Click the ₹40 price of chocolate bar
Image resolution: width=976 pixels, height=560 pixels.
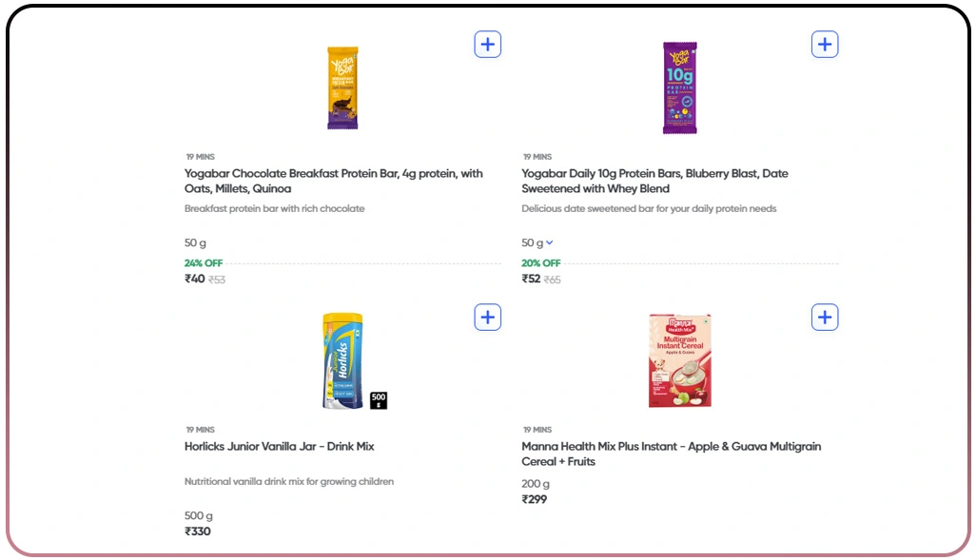pyautogui.click(x=195, y=279)
